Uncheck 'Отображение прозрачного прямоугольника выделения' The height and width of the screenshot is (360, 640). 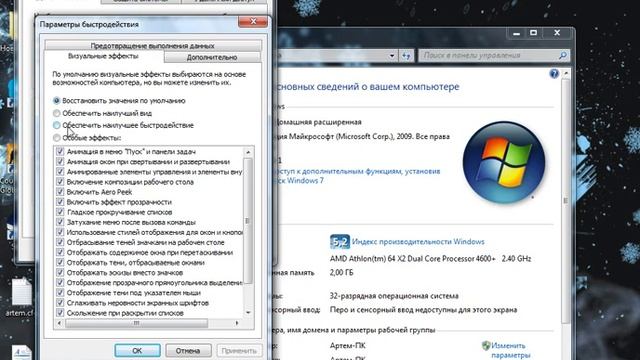pyautogui.click(x=60, y=282)
